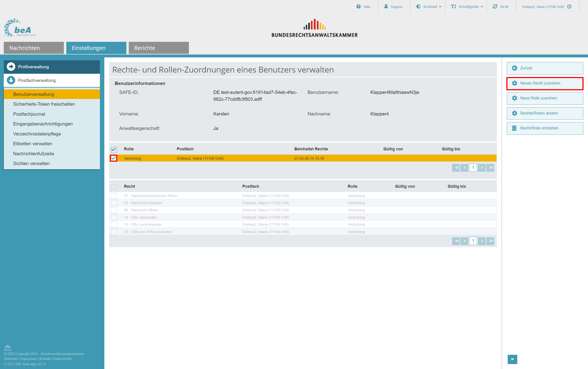This screenshot has height=369, width=588.
Task: Toggle the select-all checkbox in Rolle header
Action: coord(114,149)
